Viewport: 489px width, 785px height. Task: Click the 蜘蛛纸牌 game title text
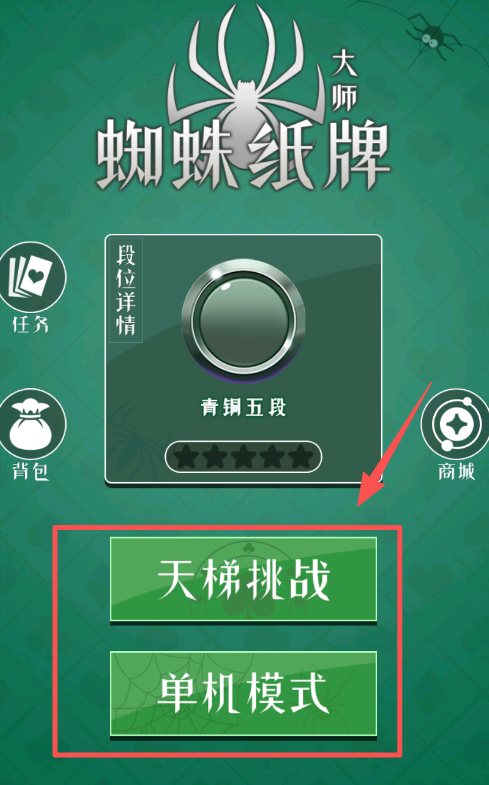pos(243,154)
